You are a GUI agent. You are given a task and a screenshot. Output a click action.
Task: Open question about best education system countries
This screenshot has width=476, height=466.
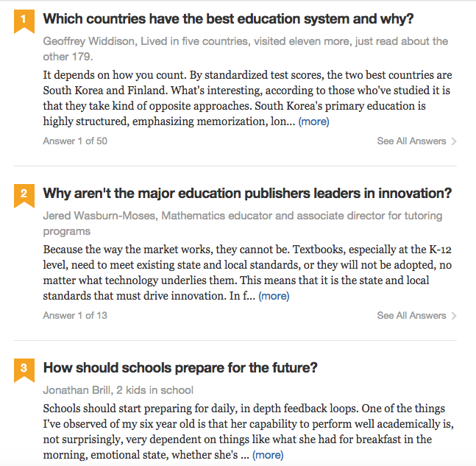pyautogui.click(x=228, y=19)
